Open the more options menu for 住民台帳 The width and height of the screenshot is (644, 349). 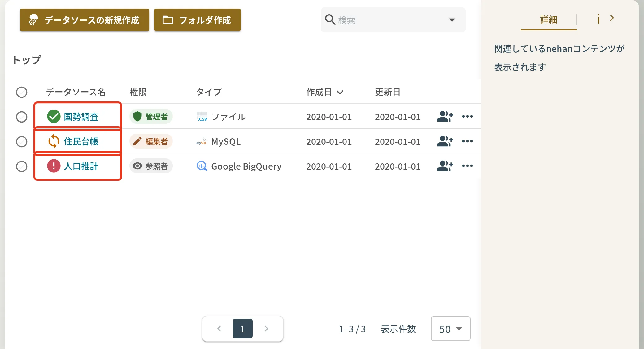pyautogui.click(x=467, y=141)
